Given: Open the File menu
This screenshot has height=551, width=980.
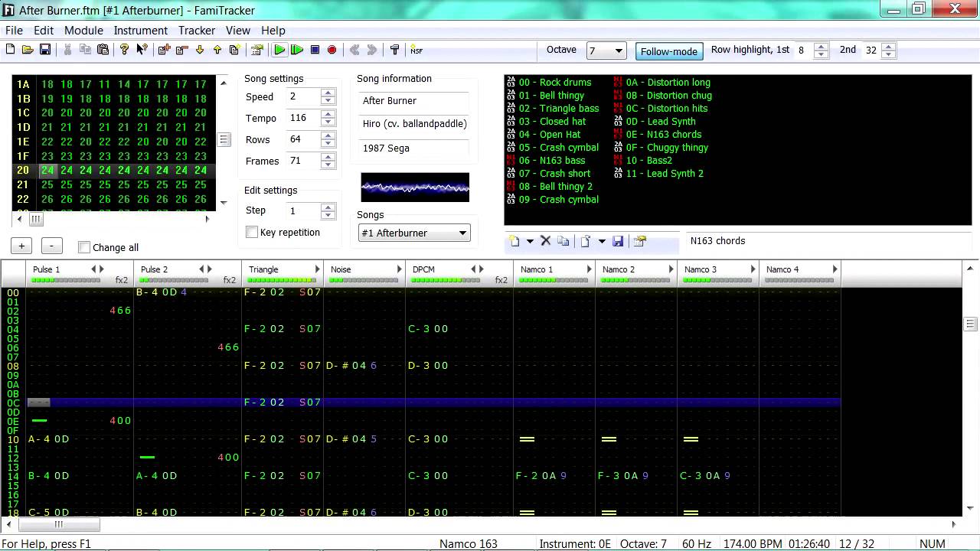Looking at the screenshot, I should click(x=14, y=31).
